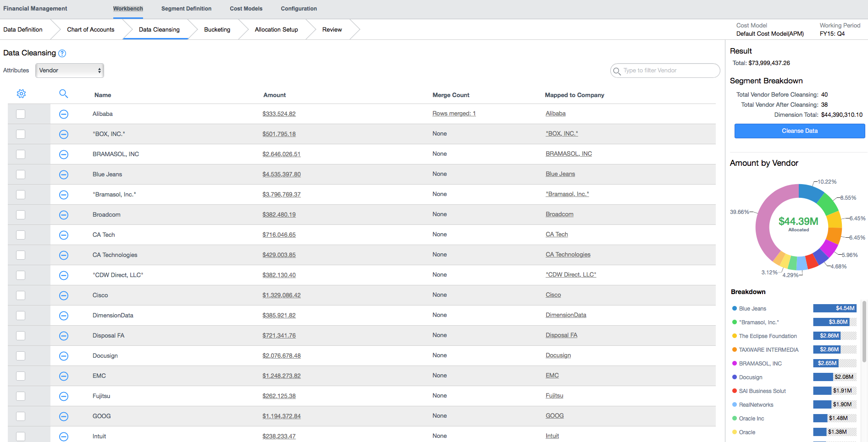Go to the Allocation Setup step
Screen dimensions: 868x442
pos(276,29)
